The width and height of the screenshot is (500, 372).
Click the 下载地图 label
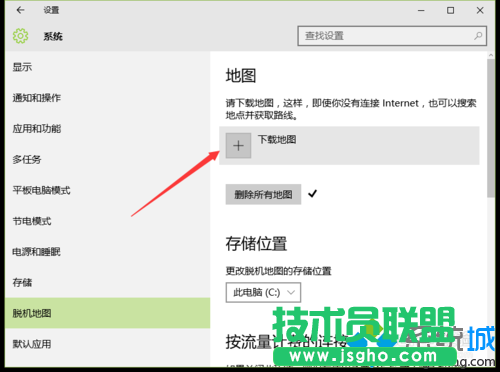click(x=277, y=139)
